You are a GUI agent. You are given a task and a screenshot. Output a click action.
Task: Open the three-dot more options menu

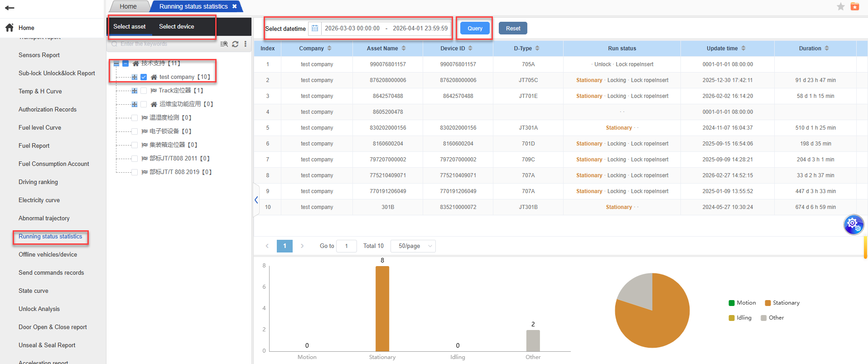(x=246, y=44)
